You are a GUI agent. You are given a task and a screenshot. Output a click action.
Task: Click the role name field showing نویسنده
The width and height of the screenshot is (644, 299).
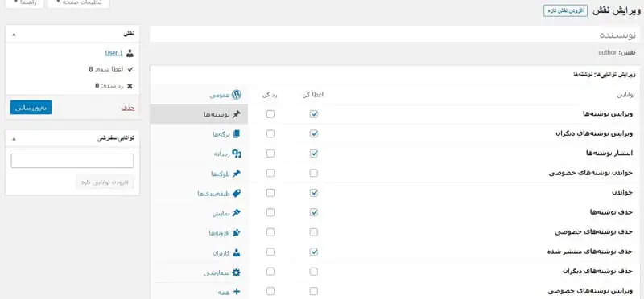[x=394, y=35]
